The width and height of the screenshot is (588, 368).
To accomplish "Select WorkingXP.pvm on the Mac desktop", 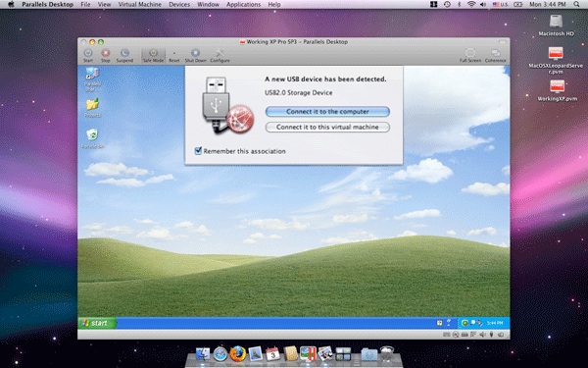I will click(x=557, y=91).
